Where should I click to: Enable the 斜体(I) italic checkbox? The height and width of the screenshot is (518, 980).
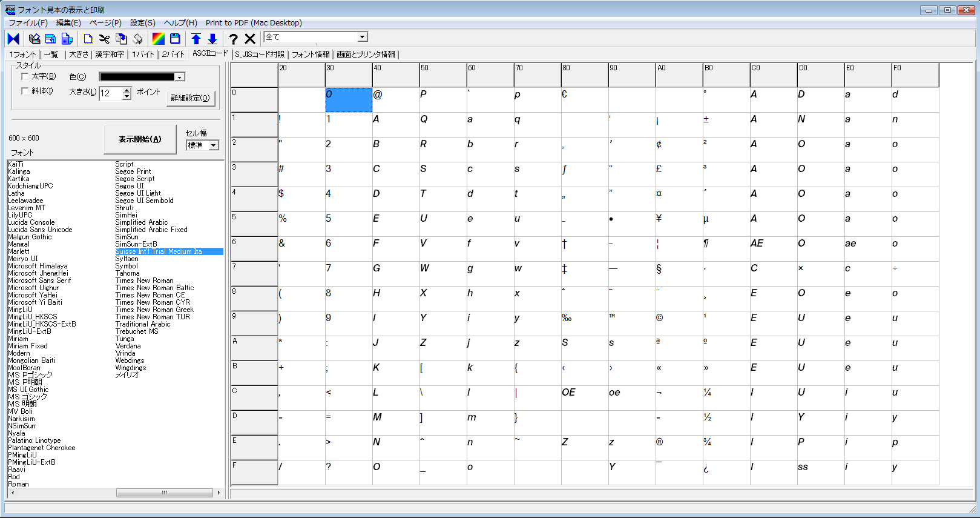click(x=25, y=91)
